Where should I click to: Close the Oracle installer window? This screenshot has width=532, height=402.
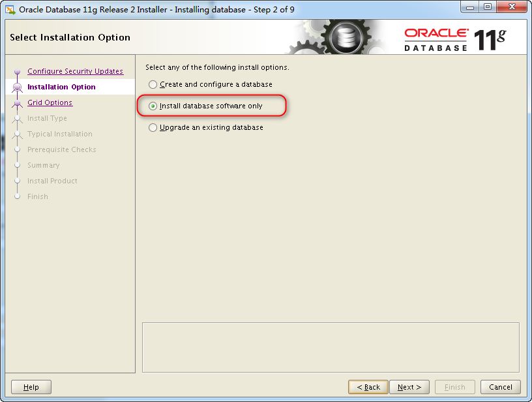tap(512, 7)
